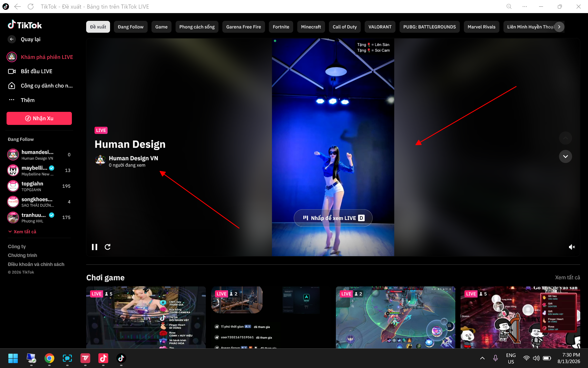Click Nhấp để xem LIVE button

(x=333, y=218)
